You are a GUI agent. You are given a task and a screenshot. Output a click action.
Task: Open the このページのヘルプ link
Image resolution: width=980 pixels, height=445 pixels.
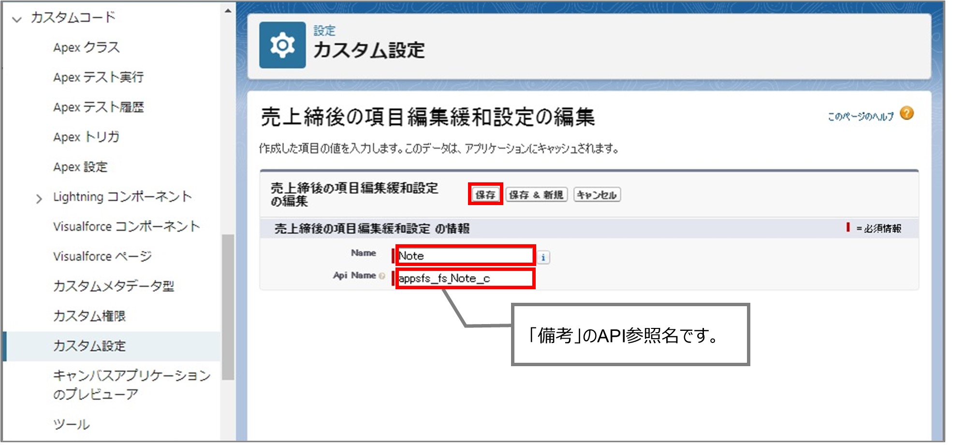tap(860, 117)
